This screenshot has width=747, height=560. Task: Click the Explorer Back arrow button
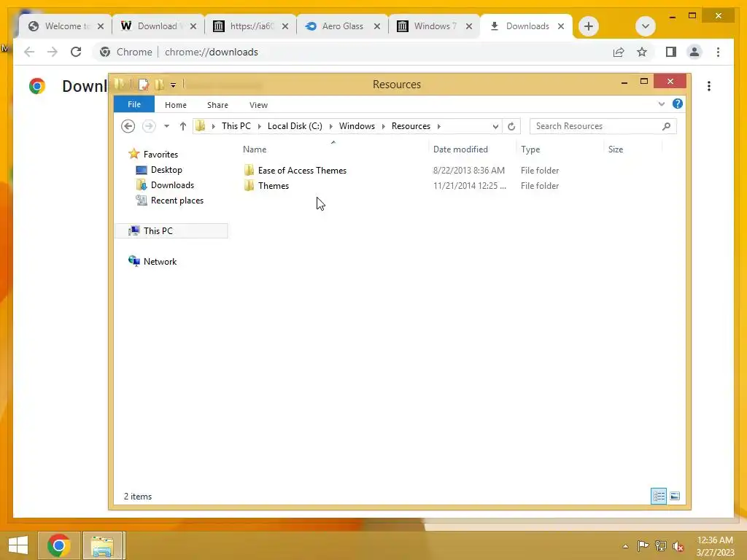tap(128, 126)
